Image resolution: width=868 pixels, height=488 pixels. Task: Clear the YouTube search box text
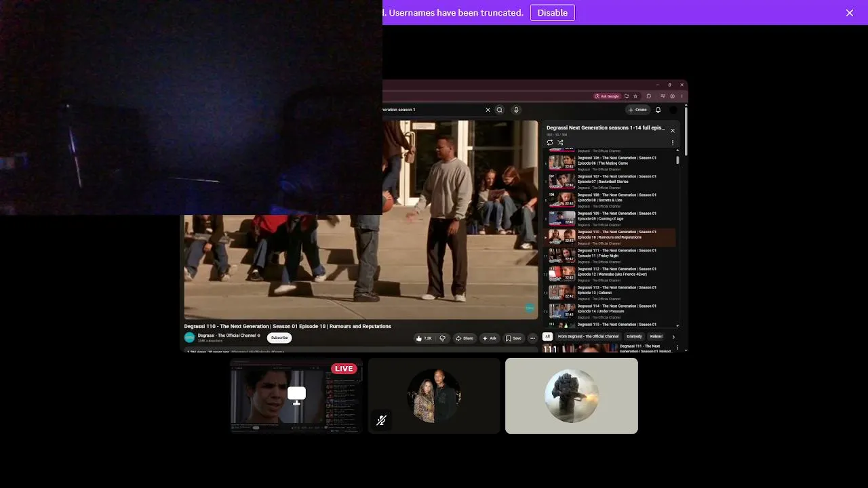488,110
